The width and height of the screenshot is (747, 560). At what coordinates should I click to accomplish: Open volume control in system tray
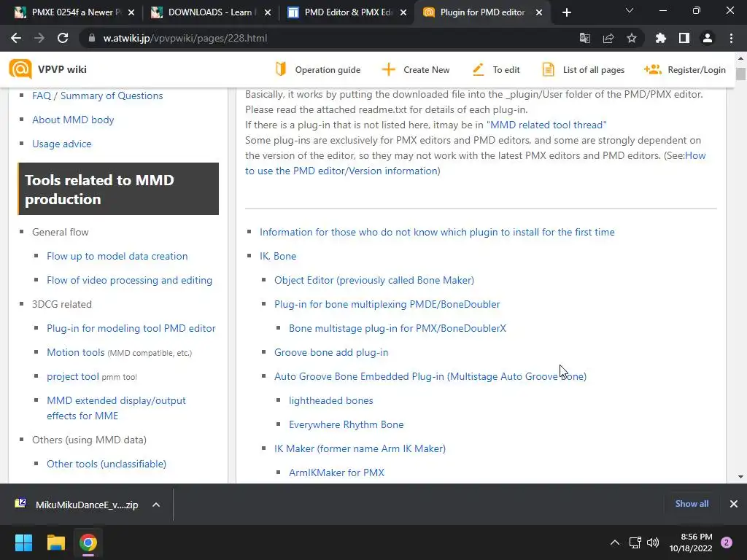click(x=653, y=542)
